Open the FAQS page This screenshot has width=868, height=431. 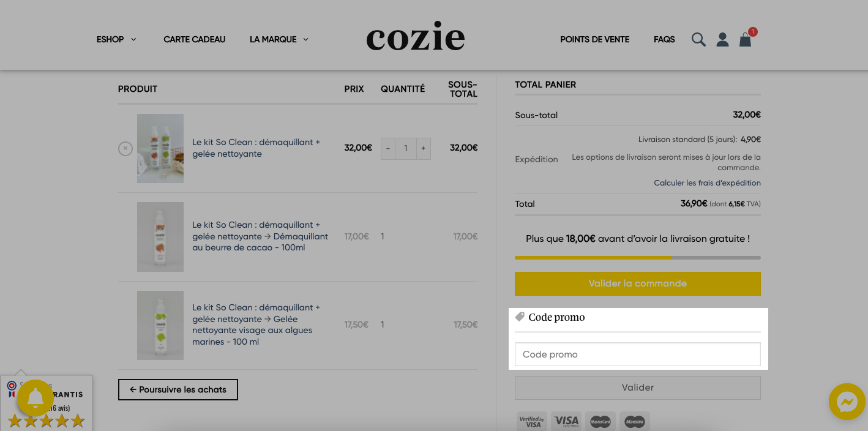coord(664,39)
